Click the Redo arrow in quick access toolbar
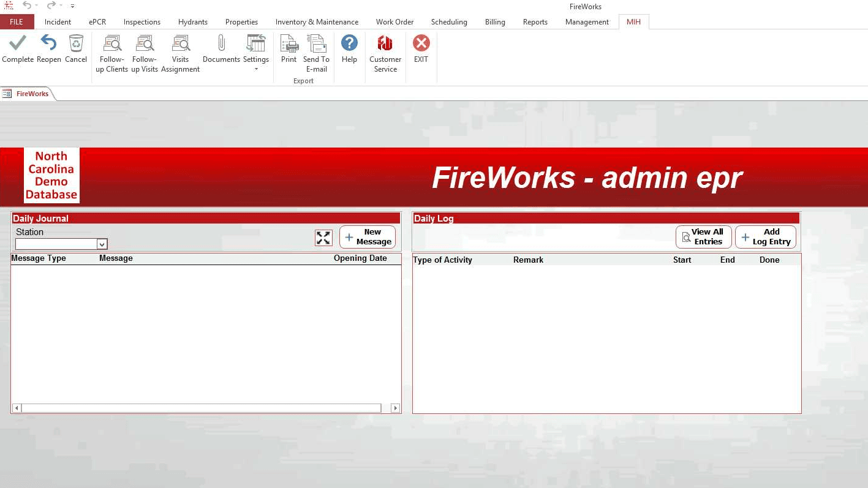Screen dimensions: 868x488 coord(51,6)
